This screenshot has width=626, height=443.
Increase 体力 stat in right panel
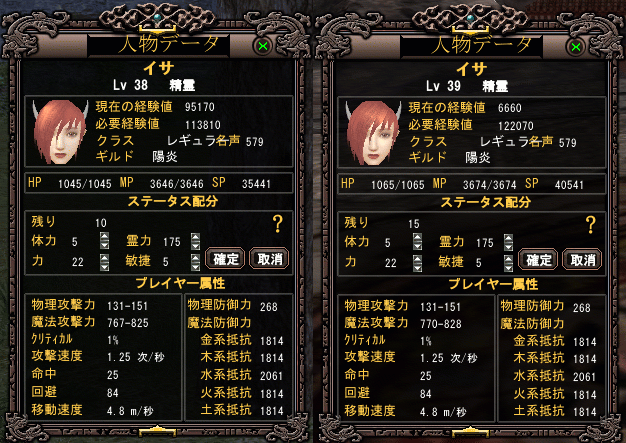(417, 237)
